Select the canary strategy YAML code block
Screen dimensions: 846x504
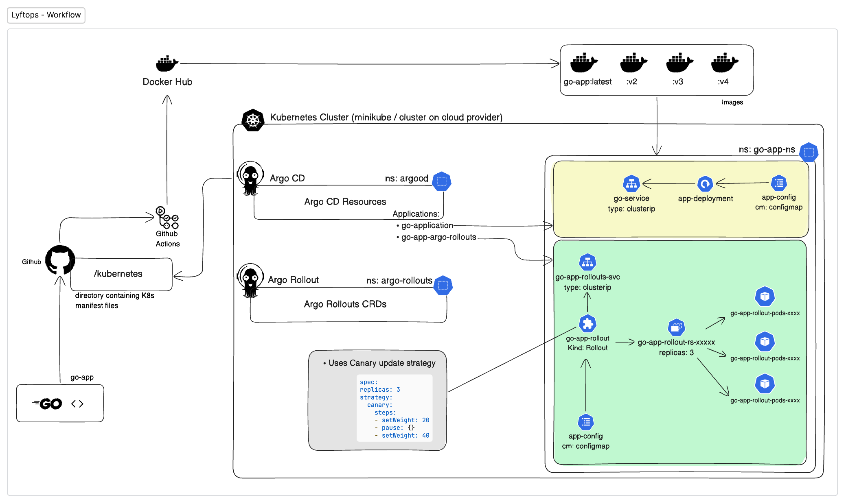[x=394, y=408]
